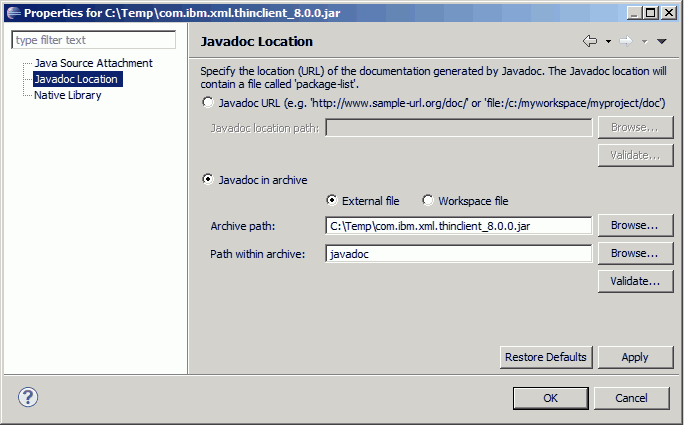This screenshot has height=425, width=684.
Task: Open the forward history dropdown arrow
Action: pos(644,42)
